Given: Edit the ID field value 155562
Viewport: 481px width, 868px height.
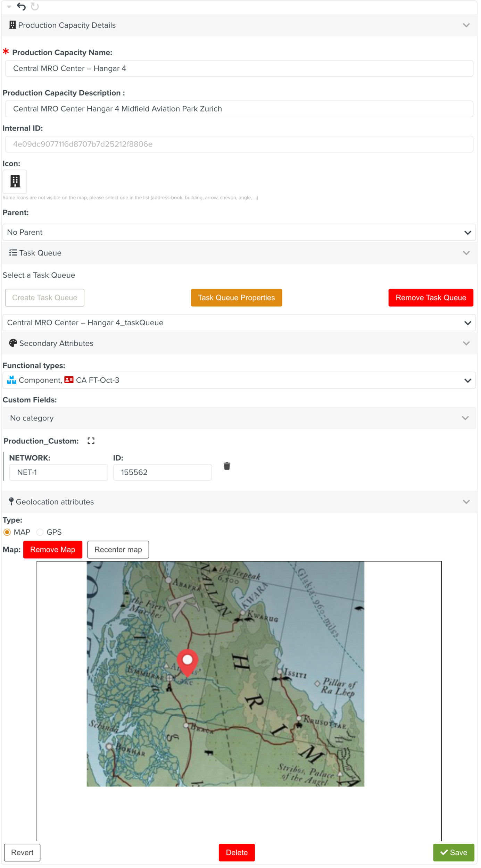Looking at the screenshot, I should pyautogui.click(x=163, y=473).
